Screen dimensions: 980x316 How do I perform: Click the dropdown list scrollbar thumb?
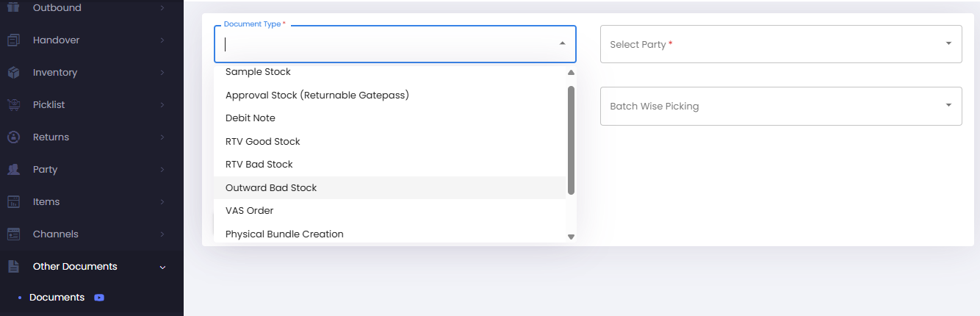(571, 140)
